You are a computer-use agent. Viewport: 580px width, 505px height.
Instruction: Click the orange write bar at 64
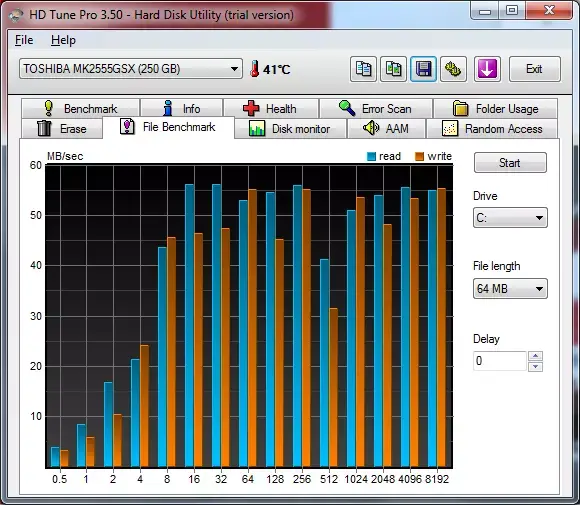(x=252, y=328)
